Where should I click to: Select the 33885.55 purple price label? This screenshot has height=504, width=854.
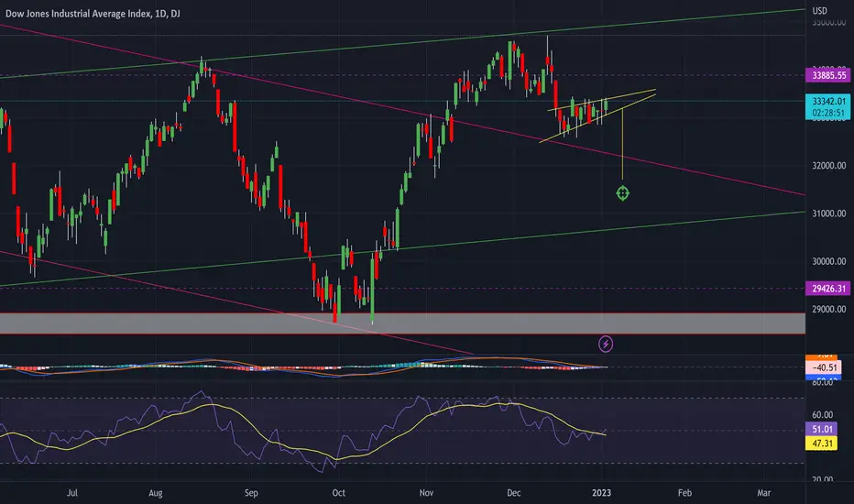point(829,75)
